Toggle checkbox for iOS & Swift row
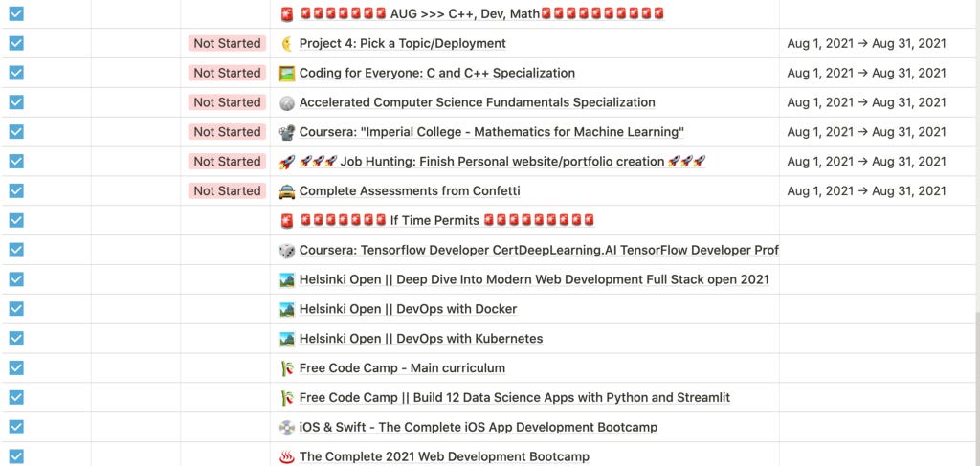Image resolution: width=980 pixels, height=466 pixels. (16, 428)
